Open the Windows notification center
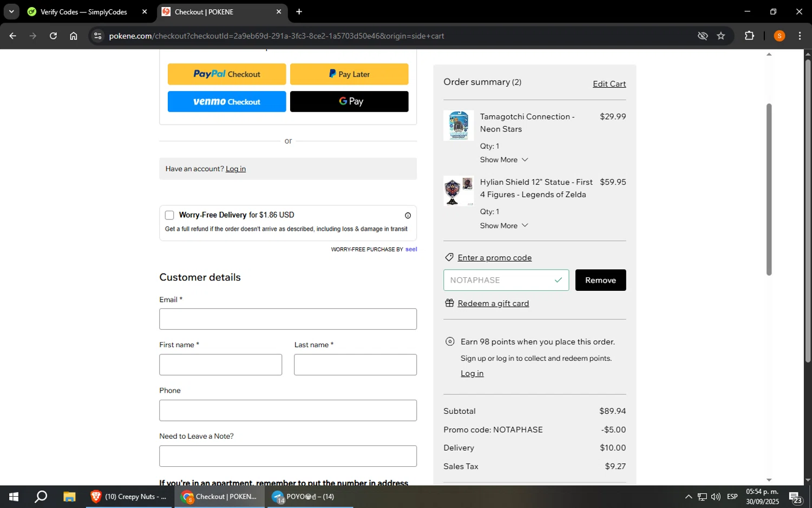 coord(796,497)
